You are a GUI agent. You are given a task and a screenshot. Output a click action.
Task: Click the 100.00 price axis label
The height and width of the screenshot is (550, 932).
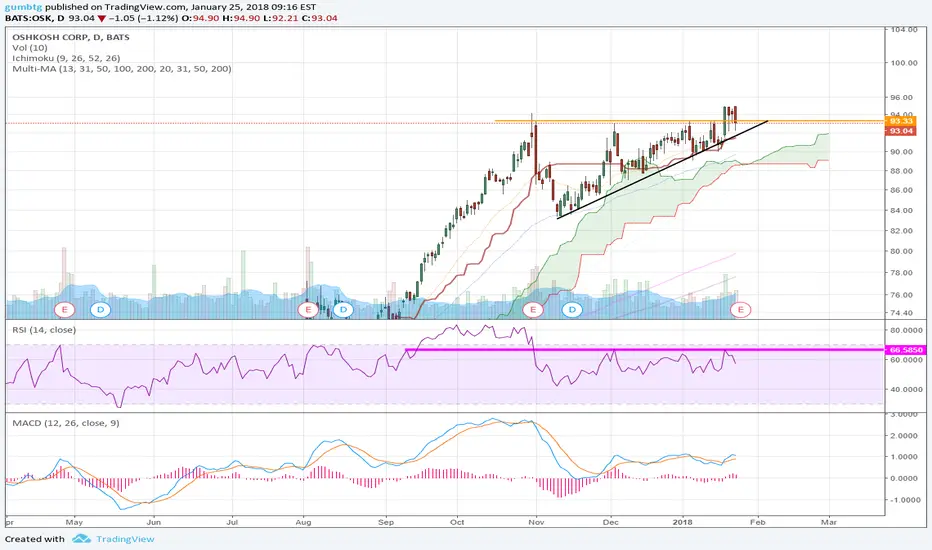coord(903,63)
